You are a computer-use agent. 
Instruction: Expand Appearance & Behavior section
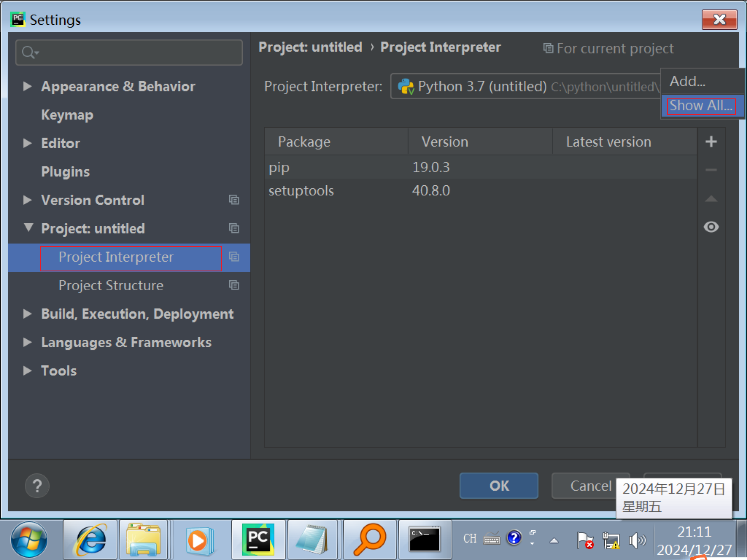click(x=27, y=86)
